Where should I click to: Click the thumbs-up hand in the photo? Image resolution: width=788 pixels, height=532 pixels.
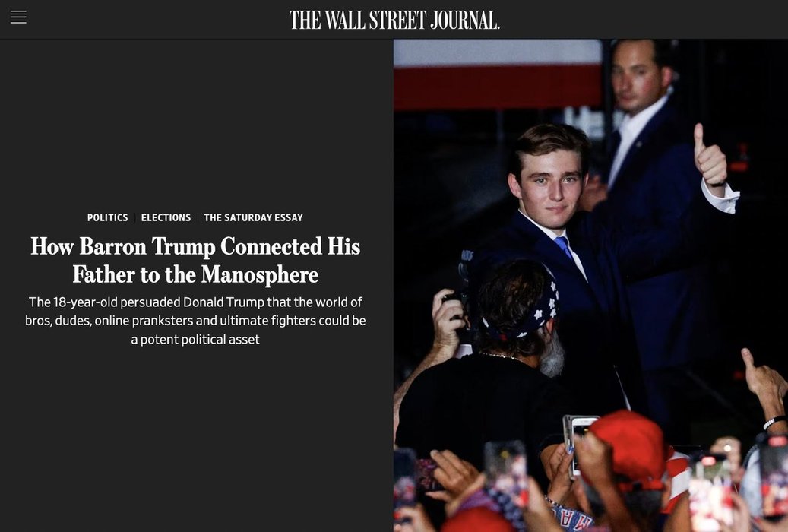tap(710, 158)
